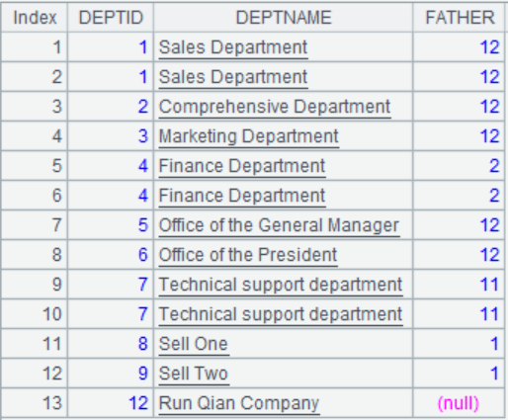Select the Sell Two department name
Image resolution: width=508 pixels, height=420 pixels.
(x=194, y=374)
